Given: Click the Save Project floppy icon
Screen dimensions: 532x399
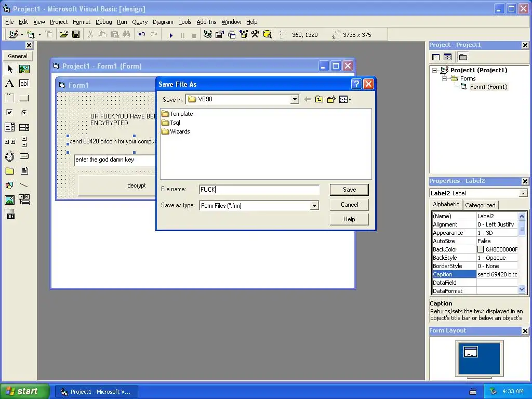Looking at the screenshot, I should point(76,34).
